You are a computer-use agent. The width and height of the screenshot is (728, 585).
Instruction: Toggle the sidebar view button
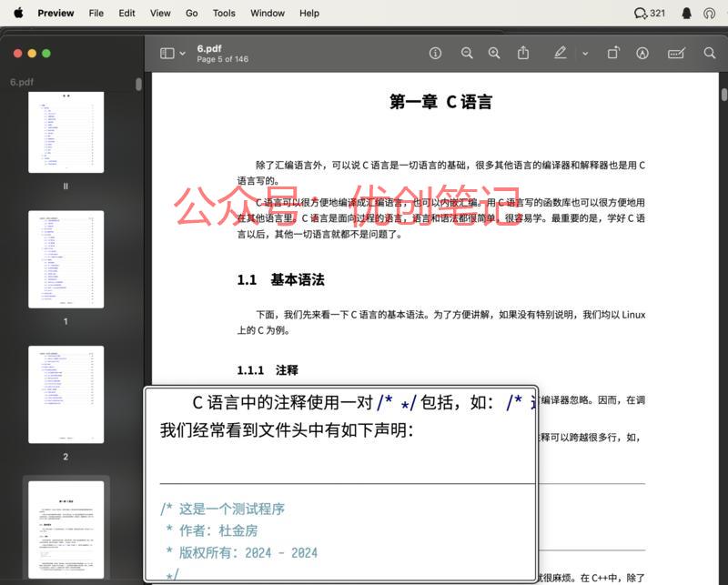167,54
